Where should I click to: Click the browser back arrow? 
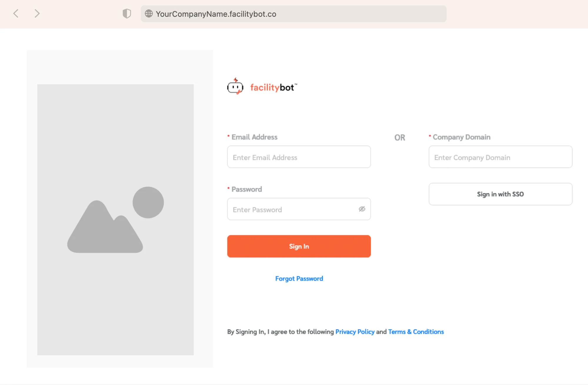coord(16,14)
